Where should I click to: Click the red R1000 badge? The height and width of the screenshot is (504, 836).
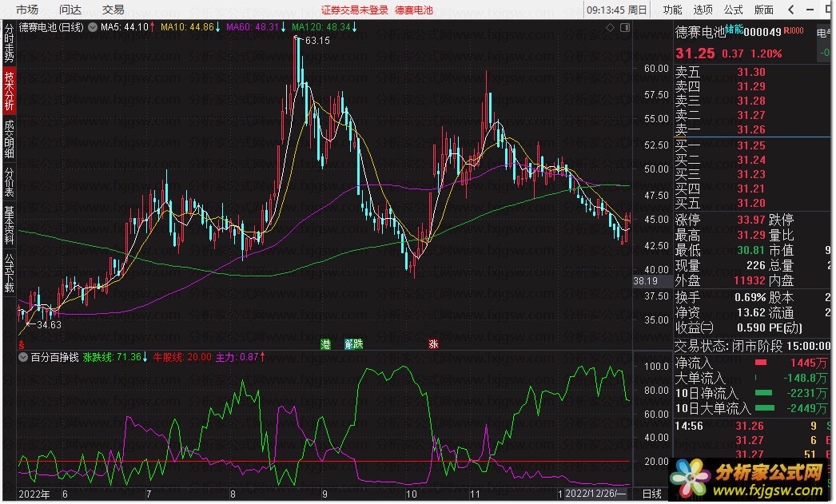(794, 30)
